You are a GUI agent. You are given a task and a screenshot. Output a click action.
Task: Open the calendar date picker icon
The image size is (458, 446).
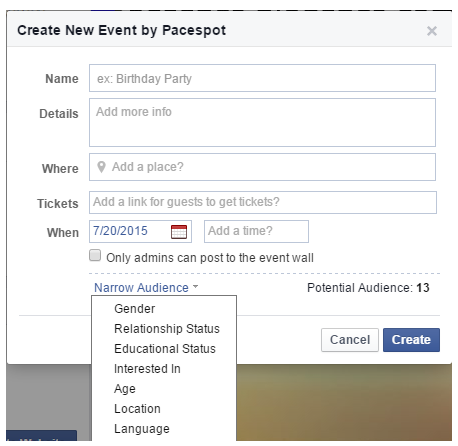click(179, 232)
